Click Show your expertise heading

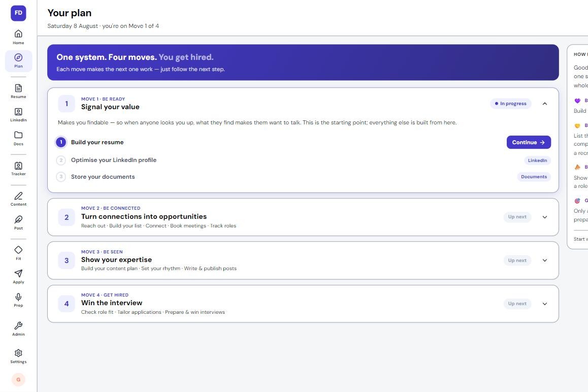tap(117, 259)
